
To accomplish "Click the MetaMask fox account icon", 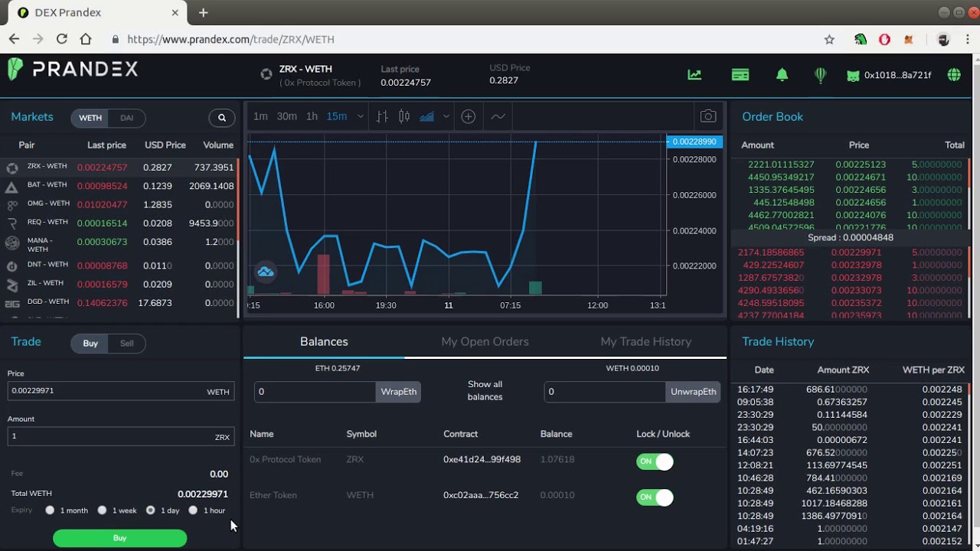I will pos(853,75).
